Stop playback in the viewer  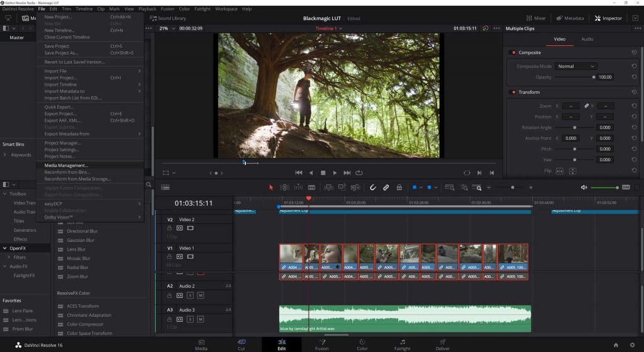323,173
